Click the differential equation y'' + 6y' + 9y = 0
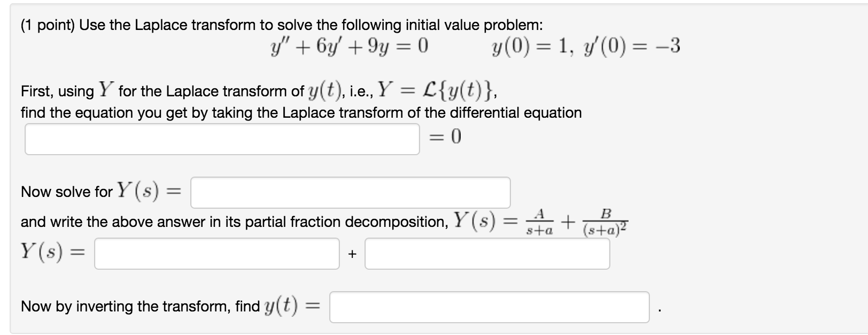 pos(350,47)
